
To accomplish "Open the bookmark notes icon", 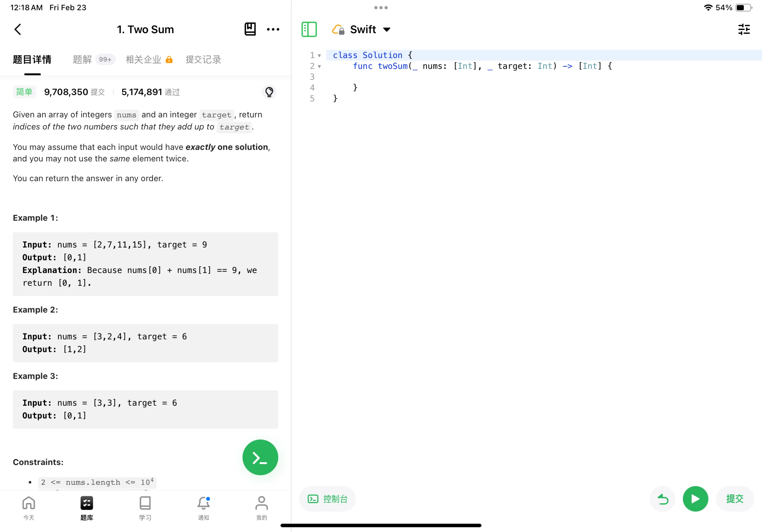I will [x=250, y=29].
